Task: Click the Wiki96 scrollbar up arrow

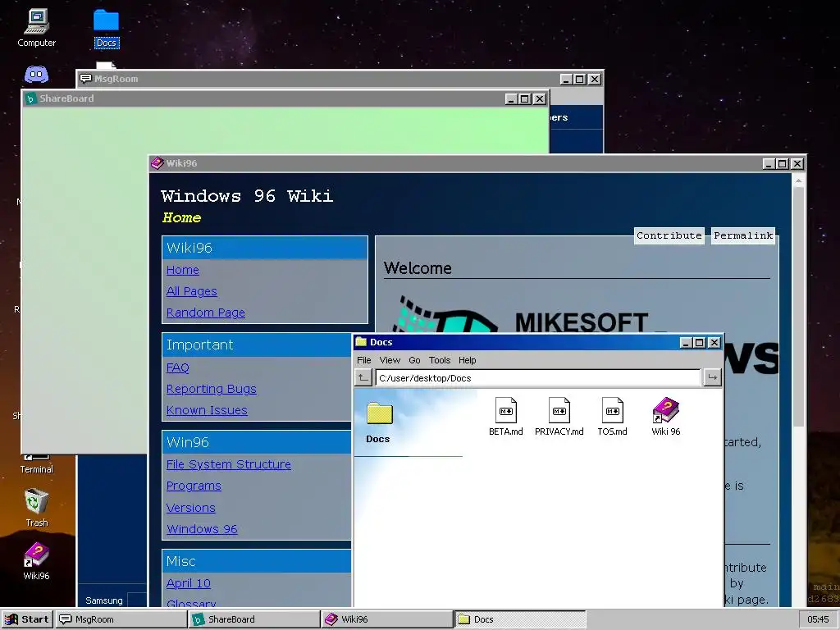Action: 798,180
